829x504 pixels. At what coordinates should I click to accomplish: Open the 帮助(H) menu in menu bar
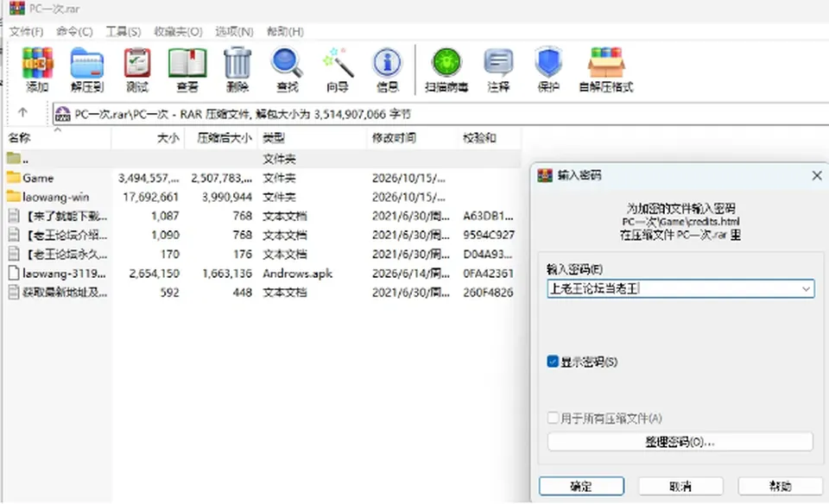click(x=285, y=32)
